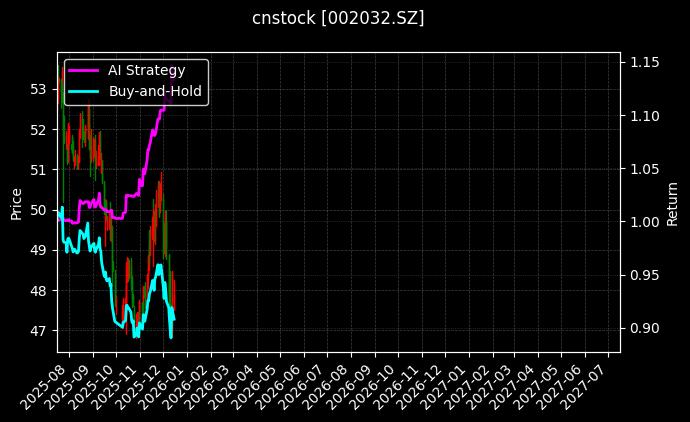
Task: Click the 53 price tick label
Action: coord(40,89)
